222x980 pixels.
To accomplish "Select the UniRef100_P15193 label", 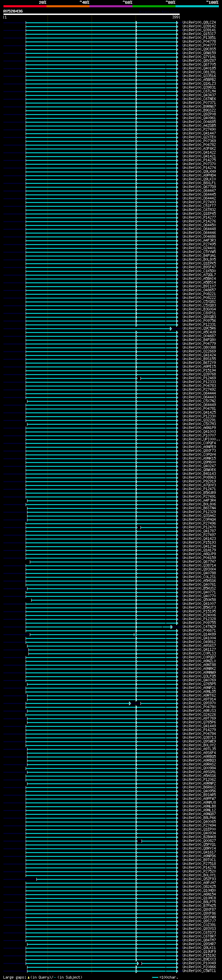I will point(199,542).
